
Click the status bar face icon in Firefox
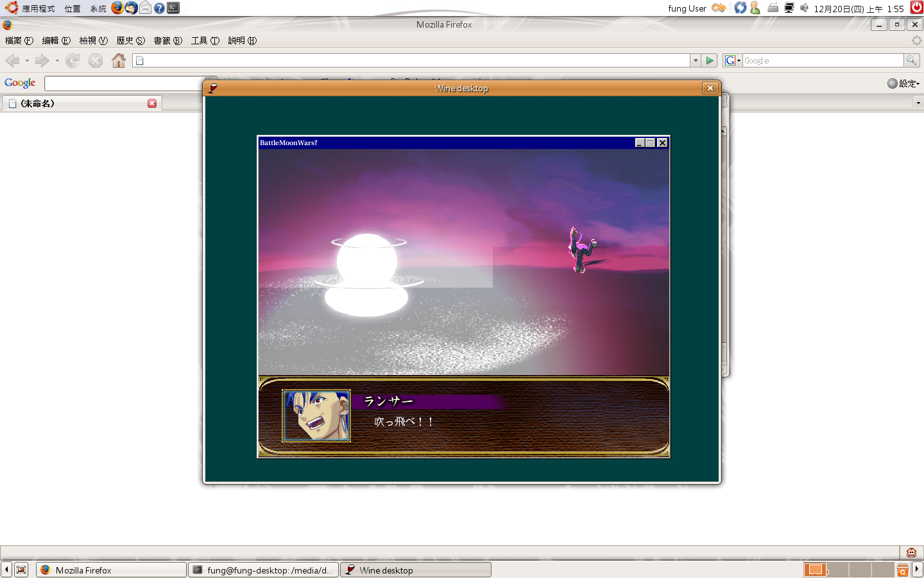point(911,552)
